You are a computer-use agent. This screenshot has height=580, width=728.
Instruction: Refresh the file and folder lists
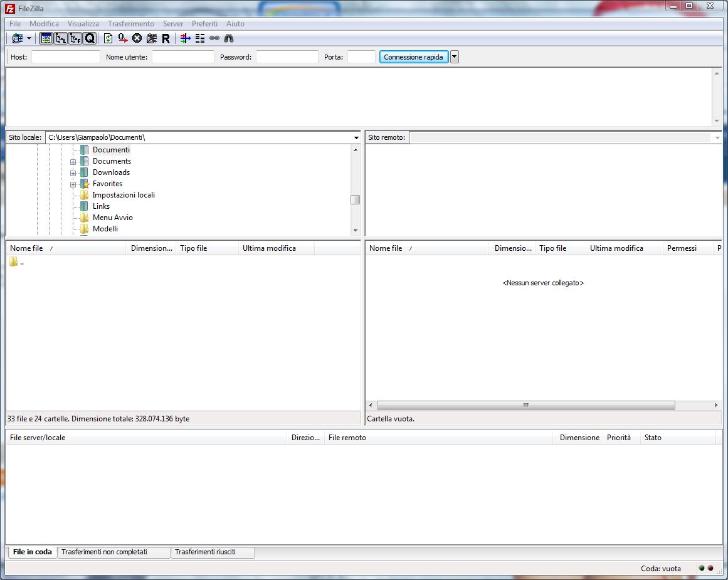pos(108,38)
